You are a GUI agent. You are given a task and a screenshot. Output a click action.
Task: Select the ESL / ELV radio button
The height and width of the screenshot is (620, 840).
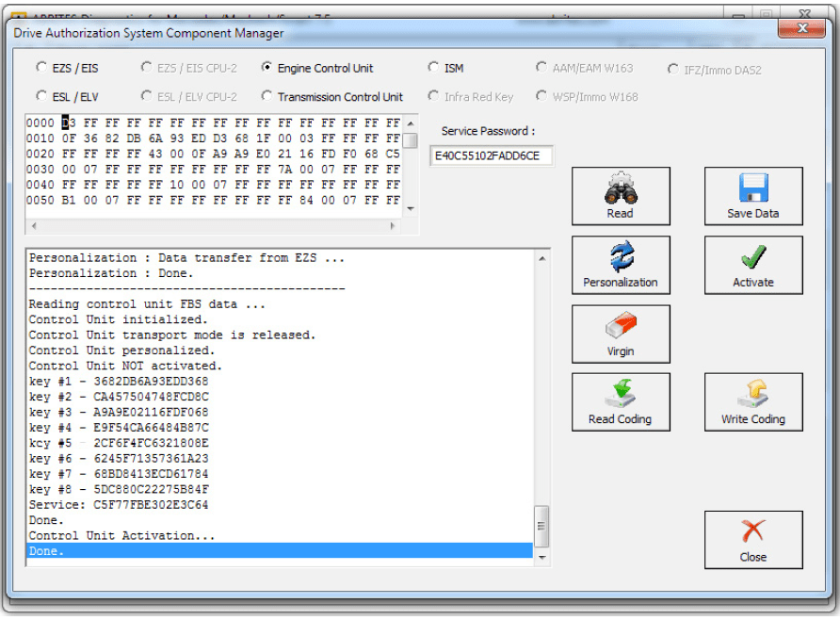41,96
